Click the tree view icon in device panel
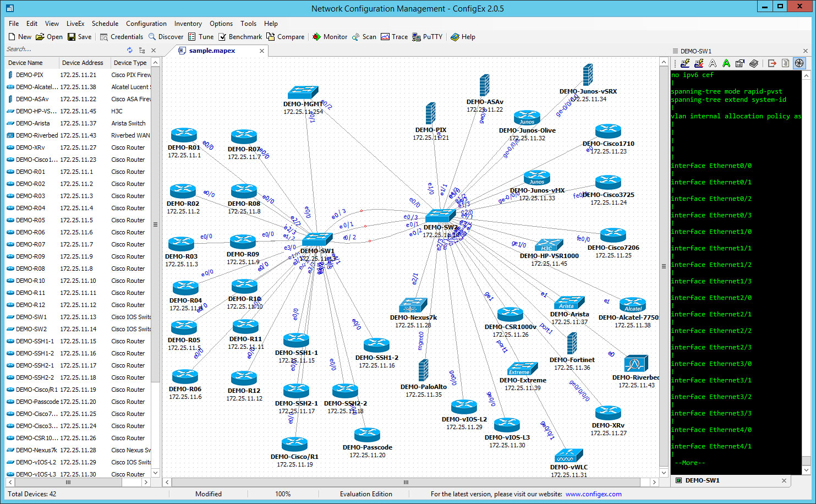This screenshot has height=504, width=816. tap(142, 50)
